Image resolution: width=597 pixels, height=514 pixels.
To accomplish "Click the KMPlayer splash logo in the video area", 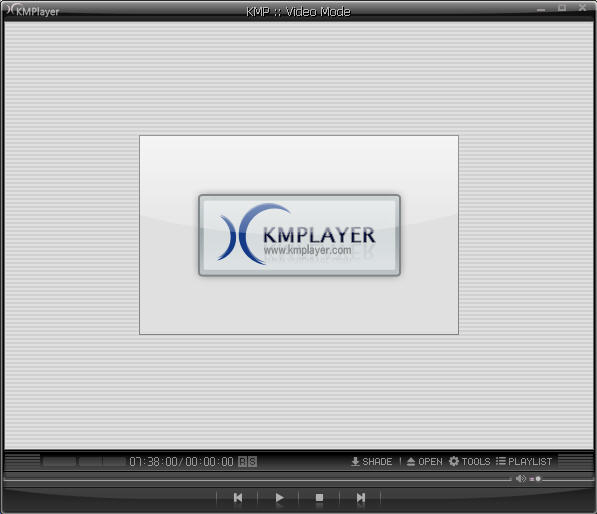I will (299, 235).
